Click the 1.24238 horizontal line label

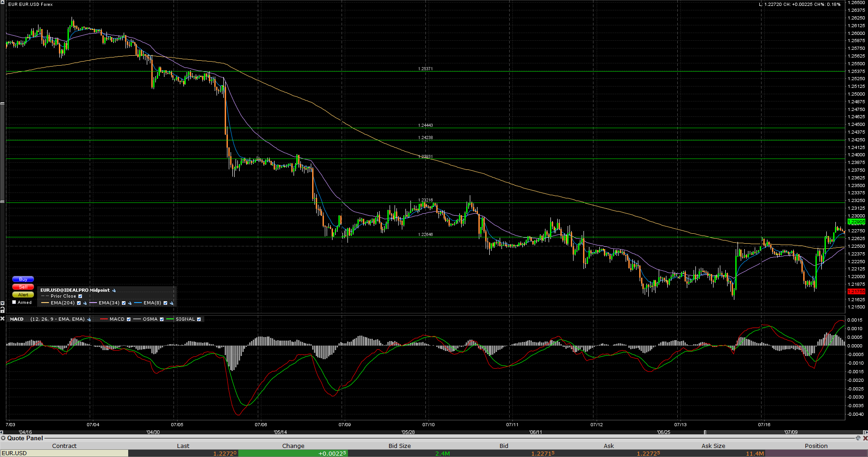click(x=425, y=138)
